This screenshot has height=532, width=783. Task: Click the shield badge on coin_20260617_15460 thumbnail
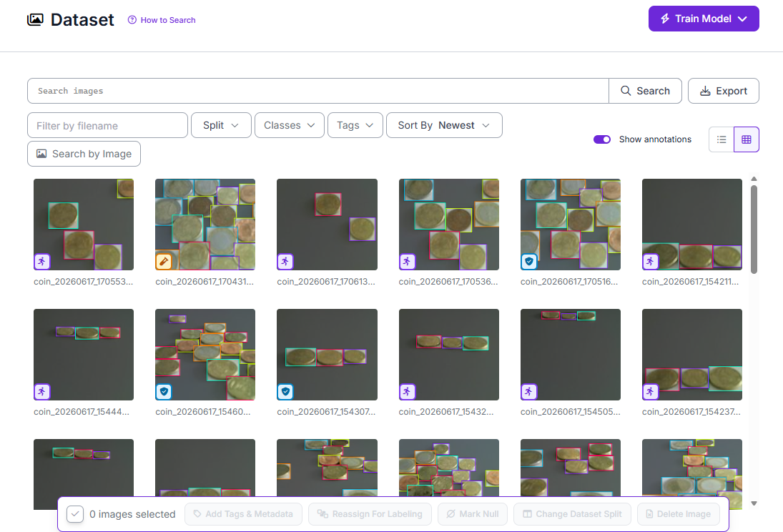coord(164,392)
